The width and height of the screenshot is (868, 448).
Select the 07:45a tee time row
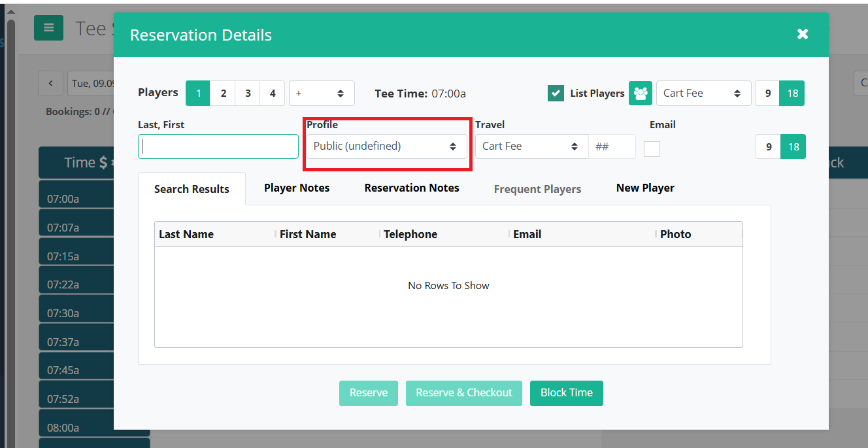(x=76, y=366)
